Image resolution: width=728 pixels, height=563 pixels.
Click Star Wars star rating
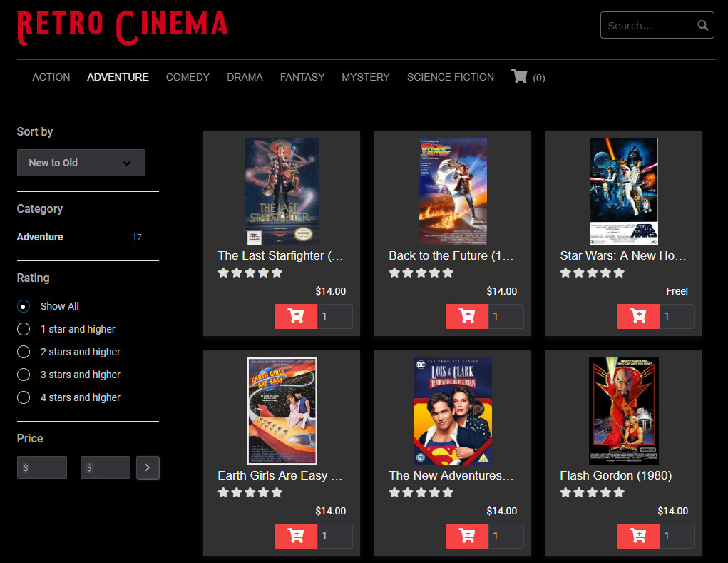(x=593, y=273)
